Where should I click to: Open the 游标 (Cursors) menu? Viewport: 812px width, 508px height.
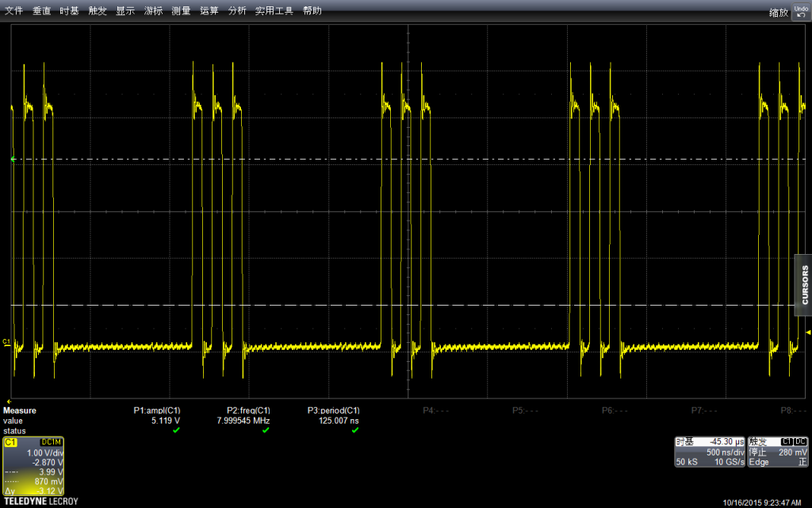click(153, 10)
